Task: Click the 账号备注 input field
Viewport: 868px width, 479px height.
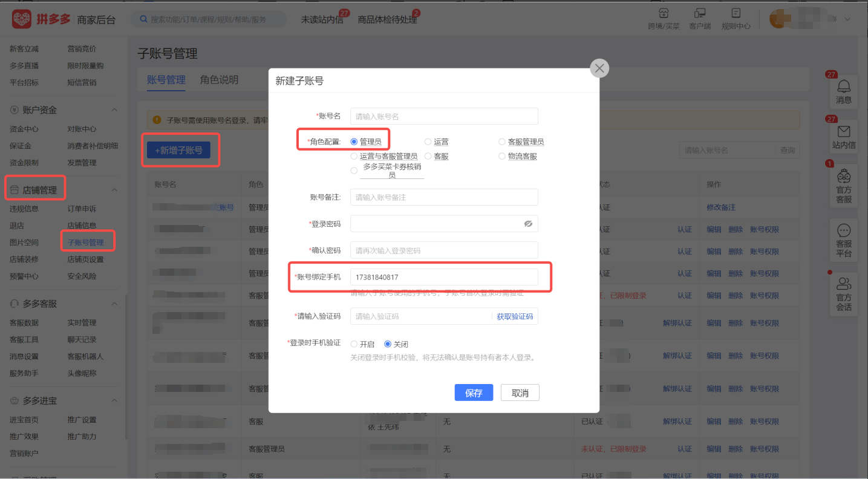Action: click(444, 197)
